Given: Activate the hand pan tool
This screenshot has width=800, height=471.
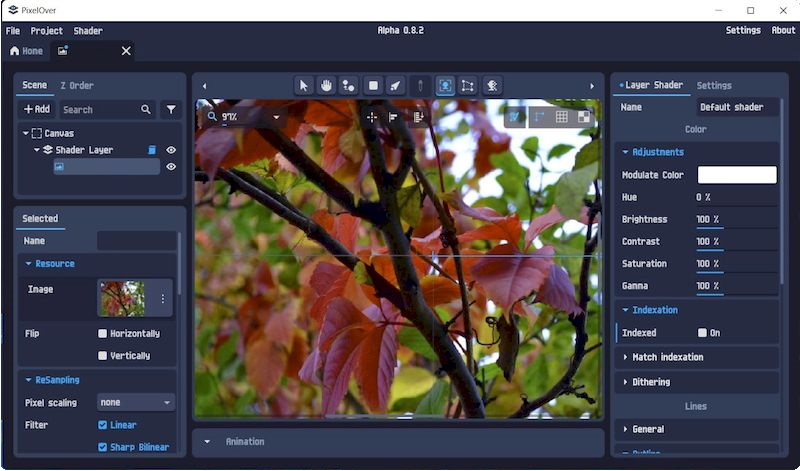Looking at the screenshot, I should pyautogui.click(x=326, y=86).
